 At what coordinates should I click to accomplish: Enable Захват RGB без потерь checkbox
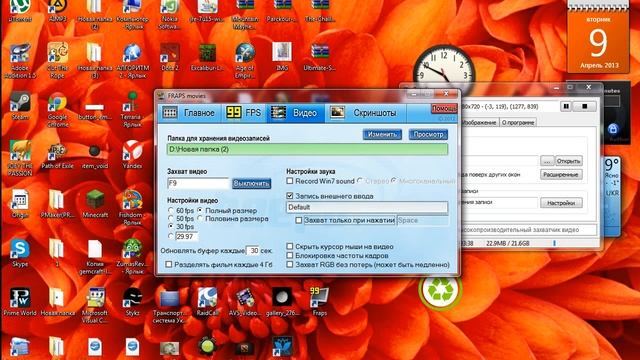coord(290,264)
